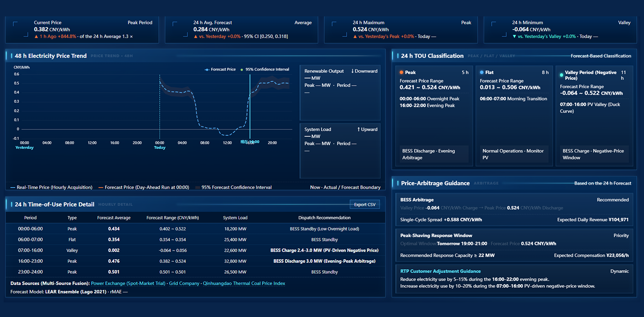The image size is (644, 317).
Task: Click the System Load panel in chart sidebar
Action: 340,150
